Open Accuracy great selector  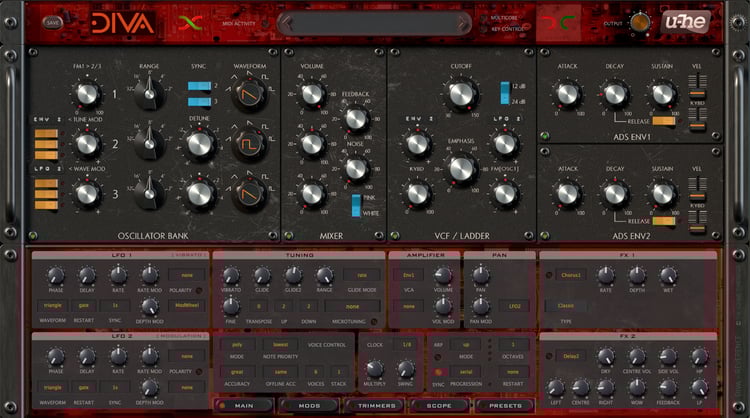click(237, 372)
